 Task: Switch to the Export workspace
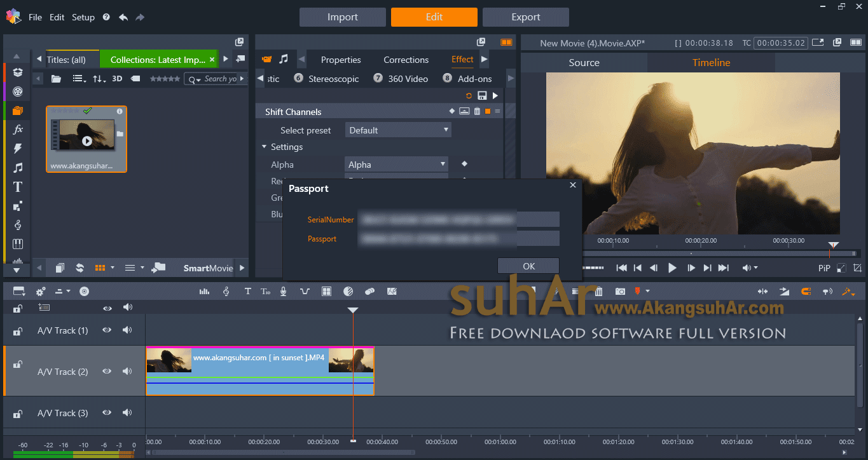point(526,17)
